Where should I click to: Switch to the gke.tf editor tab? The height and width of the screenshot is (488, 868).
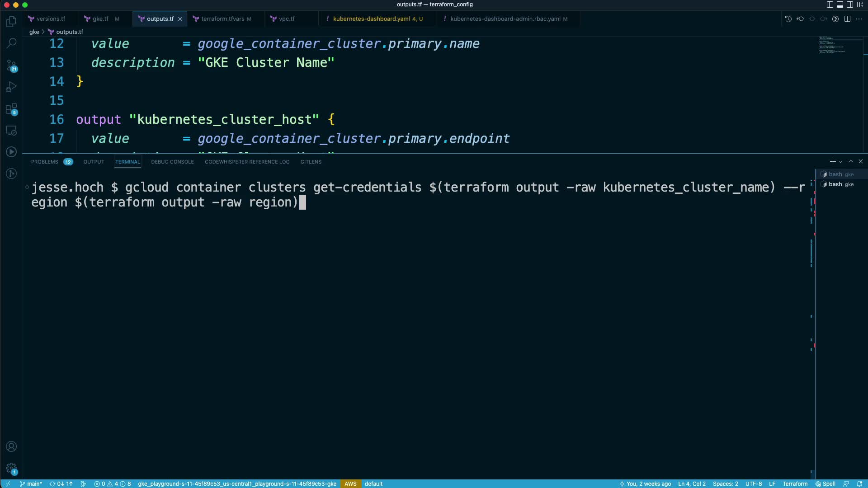point(100,19)
